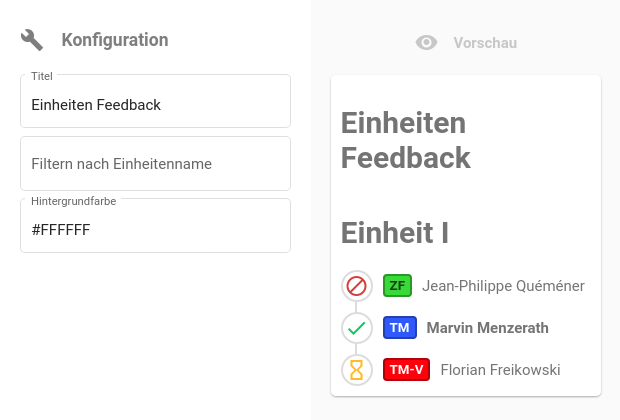Select the Konfiguration heading

tap(115, 40)
